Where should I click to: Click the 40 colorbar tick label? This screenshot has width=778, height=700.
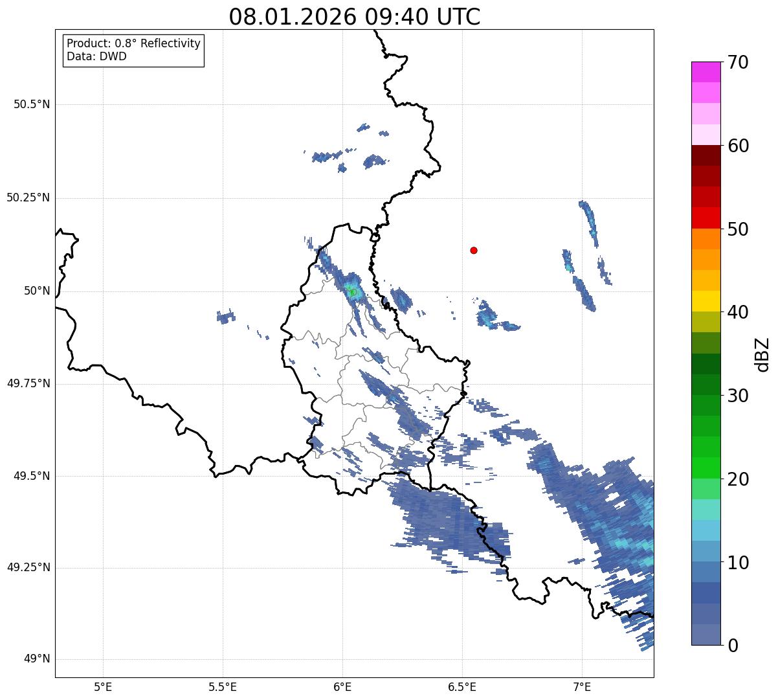[738, 312]
